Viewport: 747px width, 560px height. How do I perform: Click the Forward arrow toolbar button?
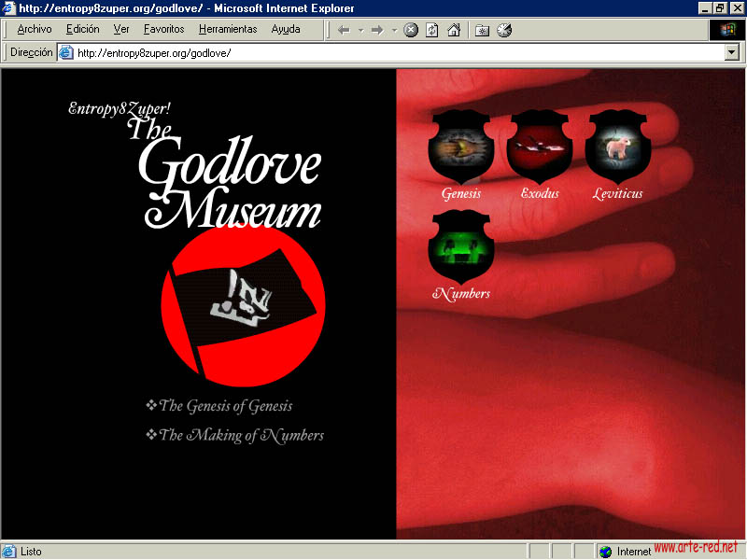[377, 30]
